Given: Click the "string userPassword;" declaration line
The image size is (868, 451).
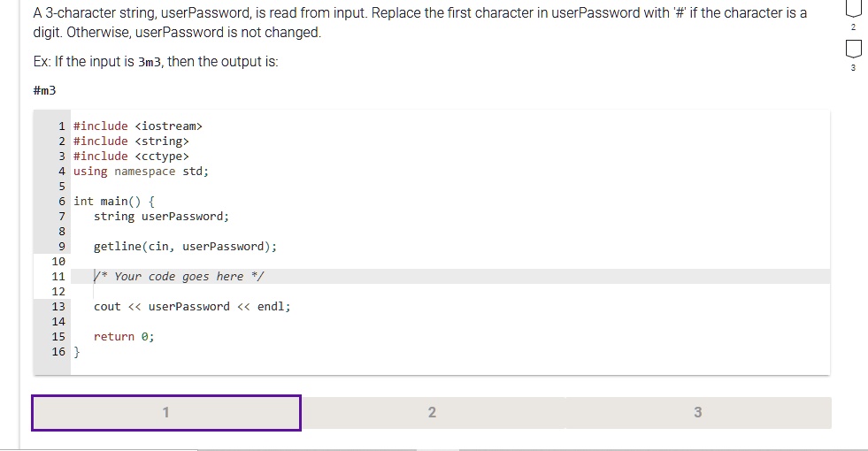Looking at the screenshot, I should (x=161, y=217).
